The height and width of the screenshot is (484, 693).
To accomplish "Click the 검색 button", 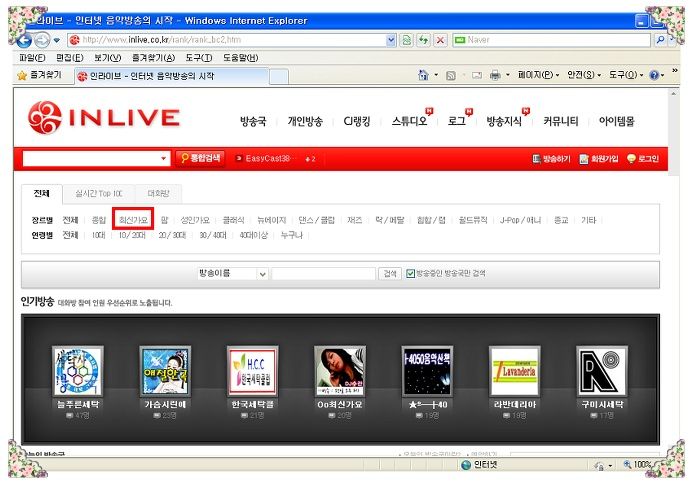I will [x=390, y=274].
